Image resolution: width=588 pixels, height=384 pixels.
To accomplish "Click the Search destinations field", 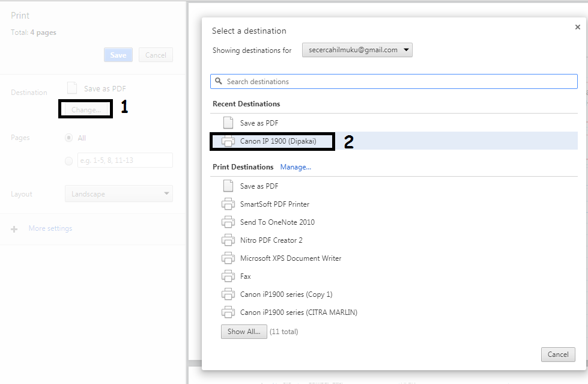I will click(396, 82).
